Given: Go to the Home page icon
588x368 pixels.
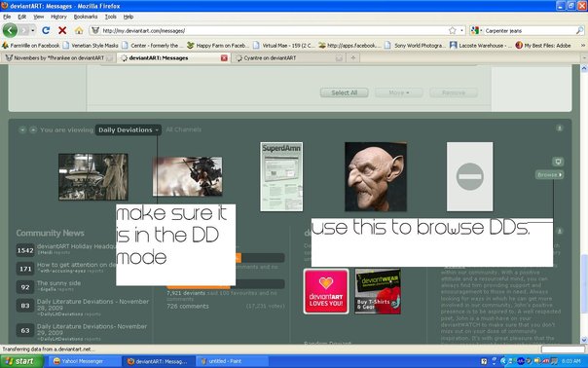Looking at the screenshot, I should click(x=79, y=30).
